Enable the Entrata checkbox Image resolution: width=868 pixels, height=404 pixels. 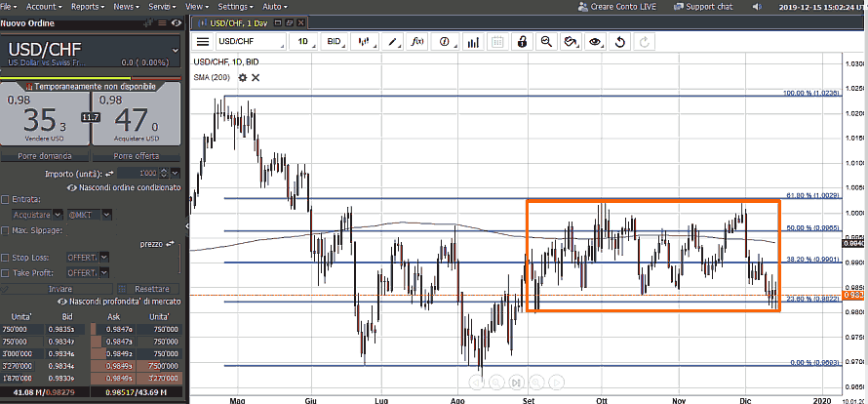pyautogui.click(x=6, y=199)
